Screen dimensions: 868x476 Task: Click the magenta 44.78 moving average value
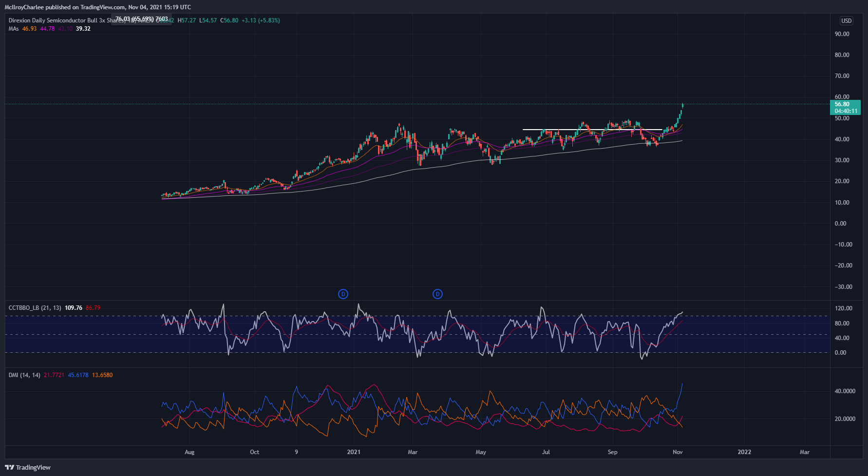[47, 29]
